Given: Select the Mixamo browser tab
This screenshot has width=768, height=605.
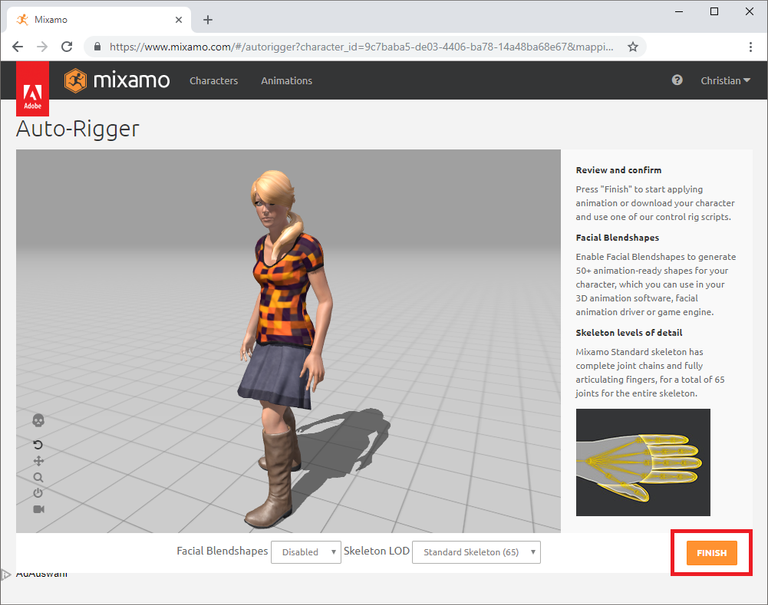Looking at the screenshot, I should pyautogui.click(x=98, y=20).
